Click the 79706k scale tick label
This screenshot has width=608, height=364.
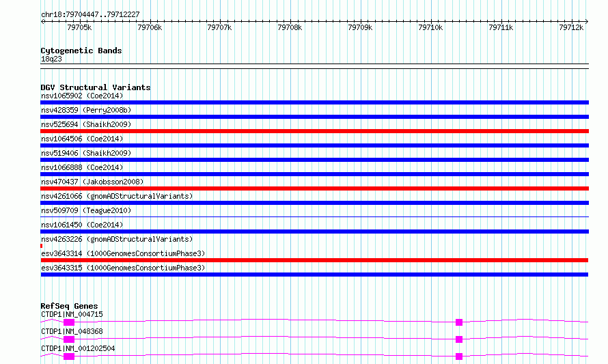pos(150,27)
